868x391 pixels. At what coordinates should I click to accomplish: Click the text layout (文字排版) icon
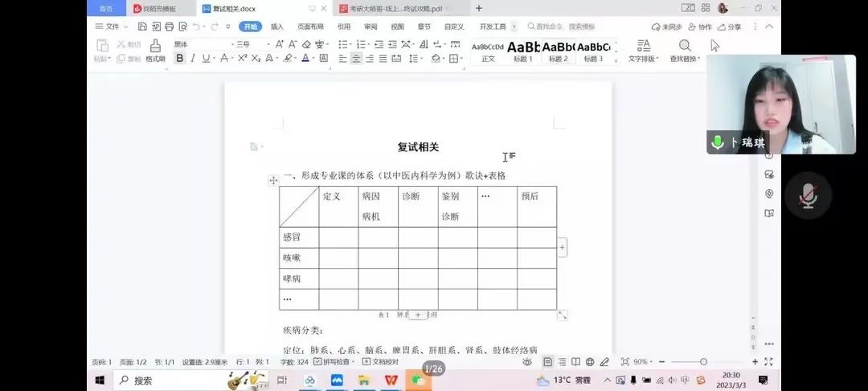tap(643, 51)
